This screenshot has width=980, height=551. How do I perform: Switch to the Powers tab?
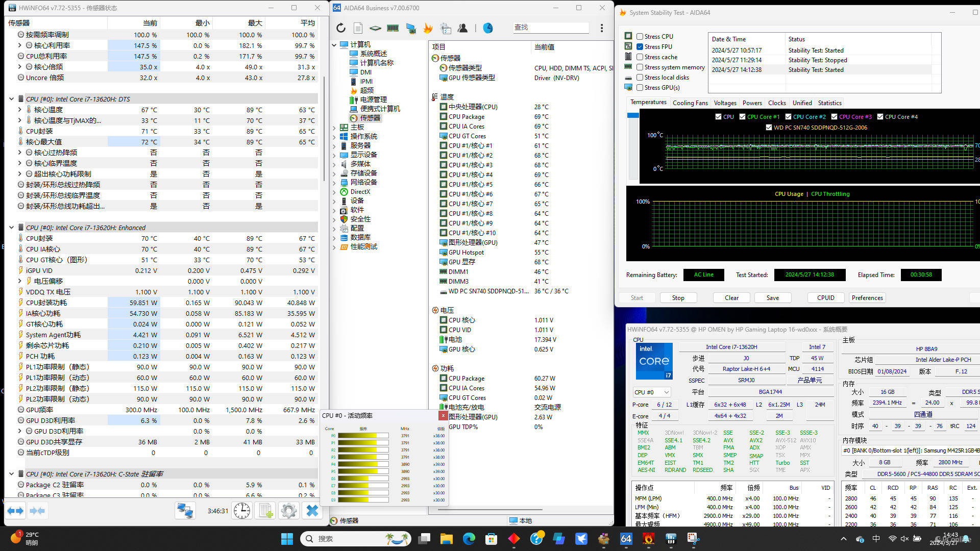[x=752, y=103]
